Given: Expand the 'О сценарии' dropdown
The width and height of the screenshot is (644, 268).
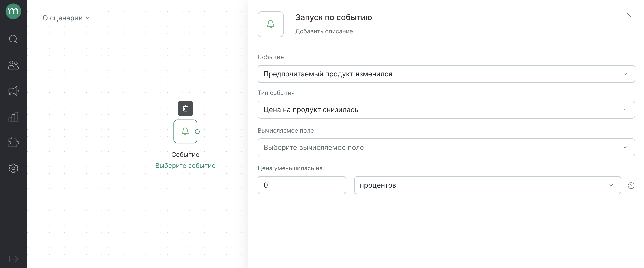Looking at the screenshot, I should (66, 18).
